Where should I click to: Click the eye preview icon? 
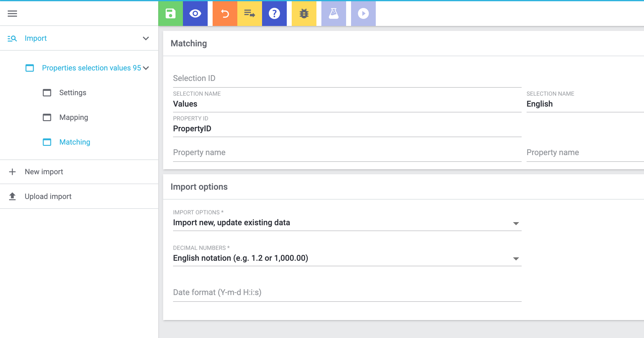pyautogui.click(x=195, y=14)
